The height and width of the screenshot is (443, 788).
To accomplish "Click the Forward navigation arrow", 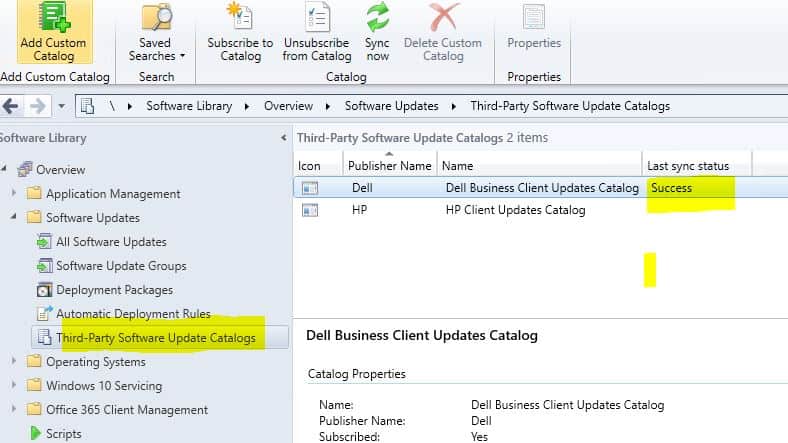I will pyautogui.click(x=38, y=106).
